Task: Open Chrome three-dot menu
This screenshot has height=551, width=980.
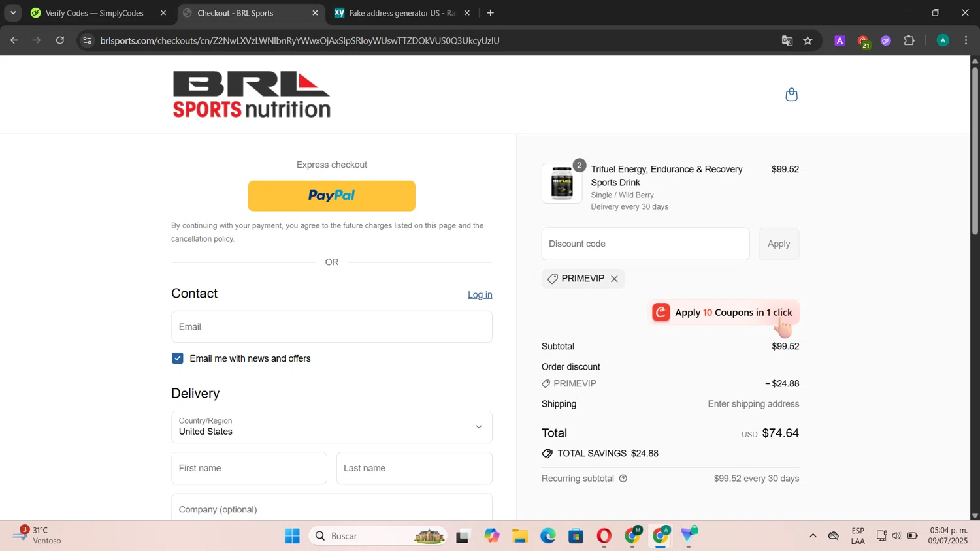Action: (x=966, y=40)
